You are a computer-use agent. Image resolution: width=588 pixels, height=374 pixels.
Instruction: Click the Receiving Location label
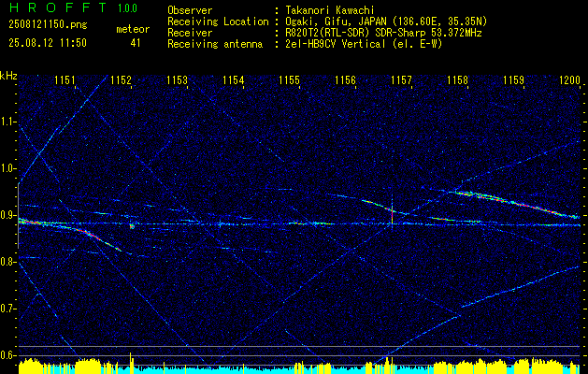click(218, 22)
